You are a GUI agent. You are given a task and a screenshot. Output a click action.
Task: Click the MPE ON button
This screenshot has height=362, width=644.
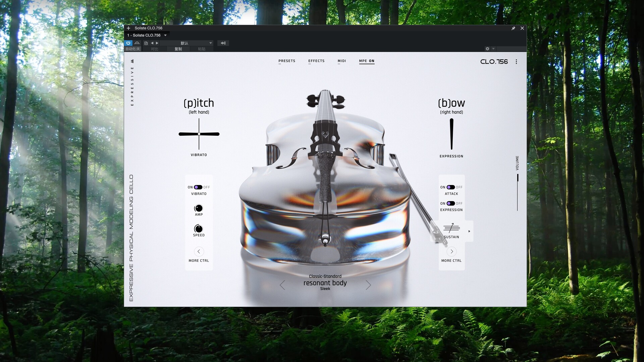pos(367,61)
